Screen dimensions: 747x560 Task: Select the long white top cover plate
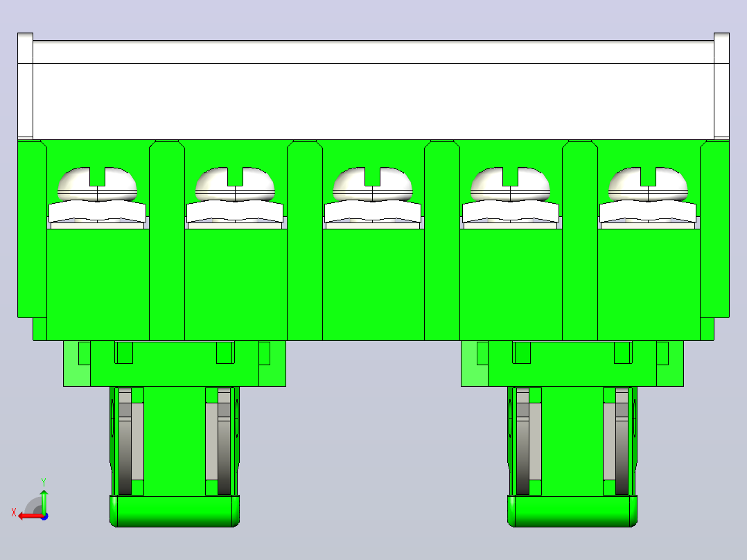pyautogui.click(x=373, y=90)
